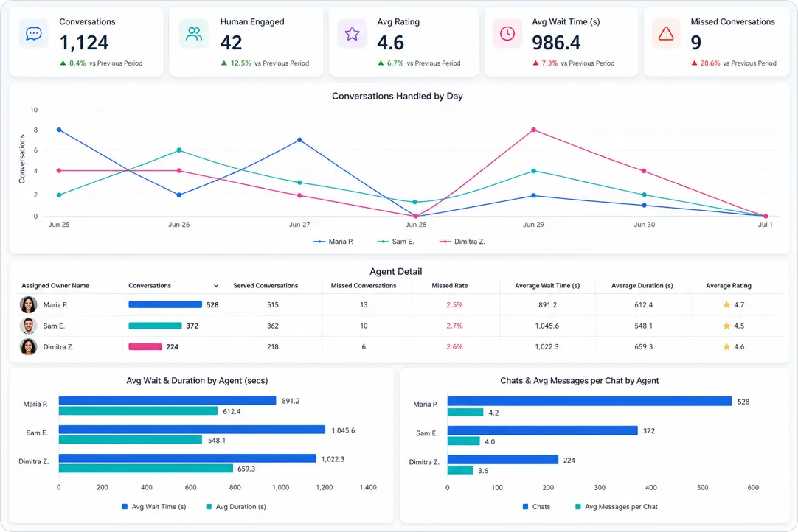
Task: Toggle the Avg Wait Time (s) legend entry
Action: [154, 506]
